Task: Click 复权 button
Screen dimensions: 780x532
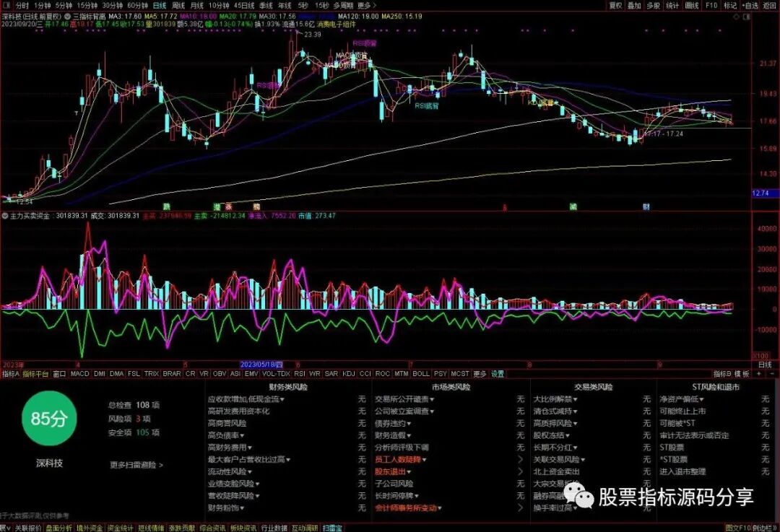Action: [x=616, y=6]
